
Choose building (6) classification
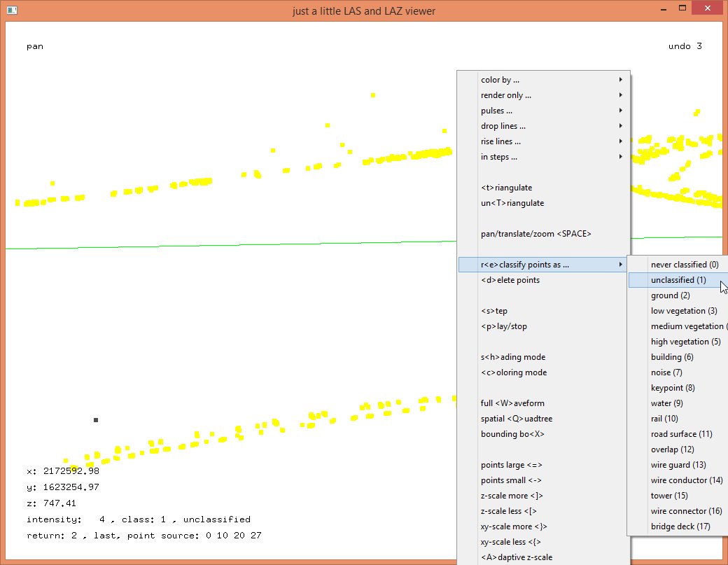click(x=672, y=357)
